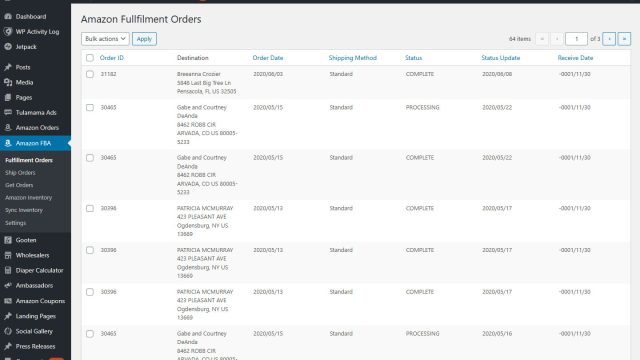Click order ID 31182 text
This screenshot has height=360, width=640.
pyautogui.click(x=108, y=74)
